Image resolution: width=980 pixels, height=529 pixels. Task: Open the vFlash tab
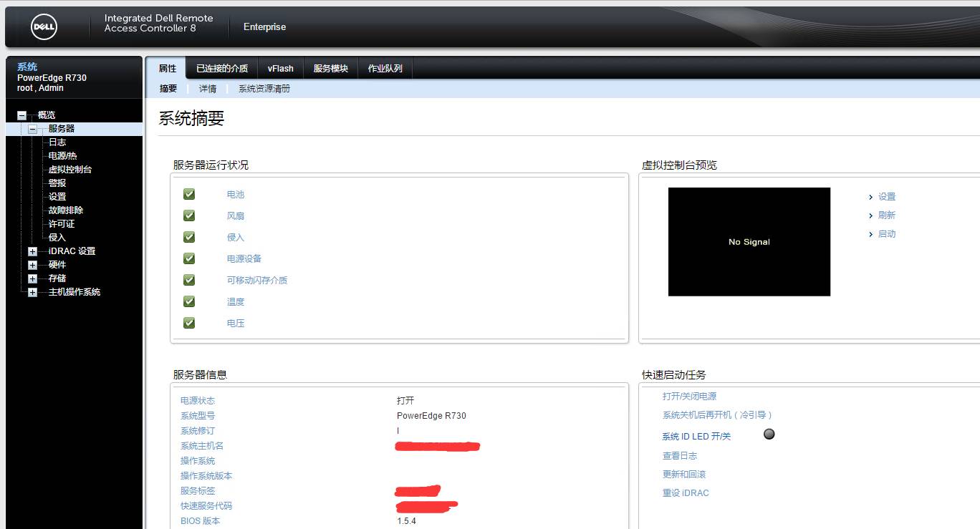[x=281, y=69]
